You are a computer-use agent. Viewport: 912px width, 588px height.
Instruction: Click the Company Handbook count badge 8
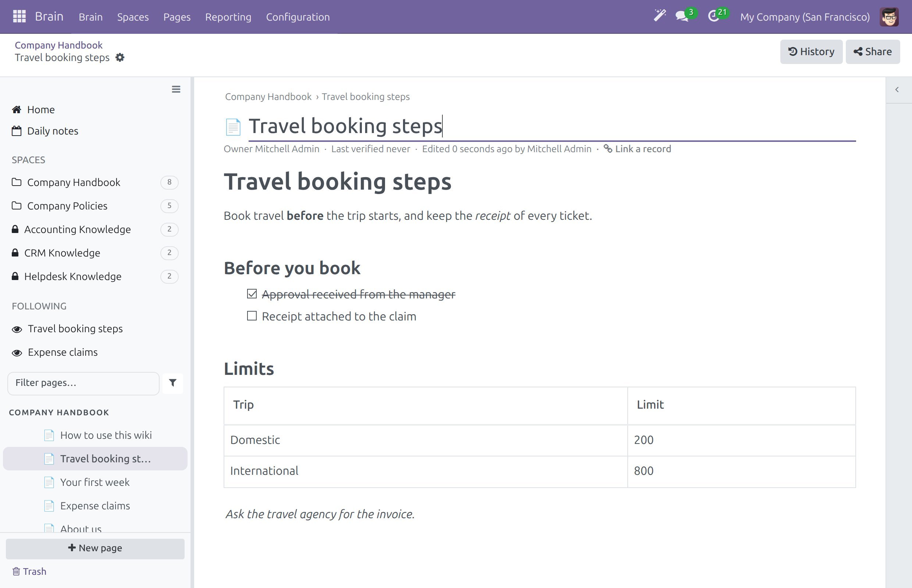[169, 183]
